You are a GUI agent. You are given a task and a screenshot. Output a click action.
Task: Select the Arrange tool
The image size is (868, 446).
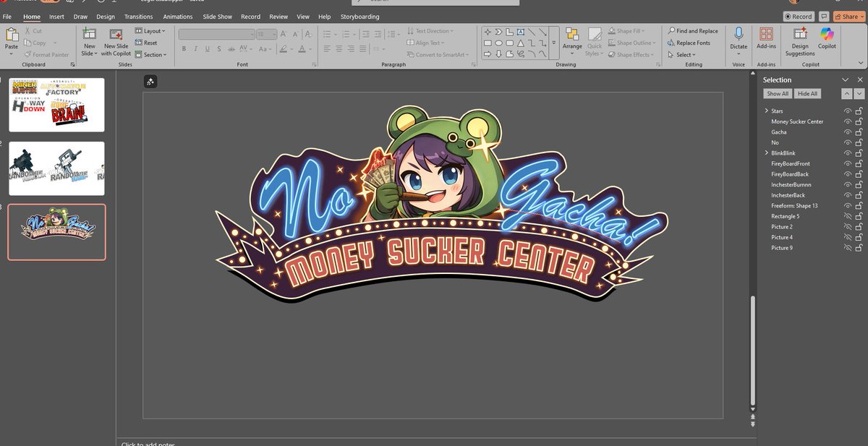pyautogui.click(x=572, y=40)
